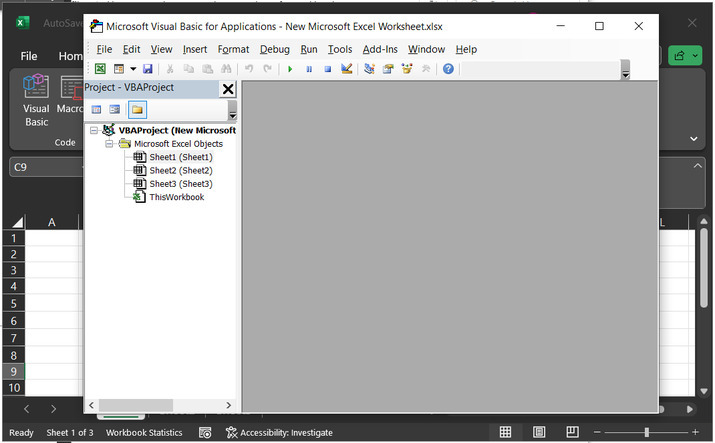
Task: Click Project pane scroll right arrow
Action: click(x=228, y=405)
